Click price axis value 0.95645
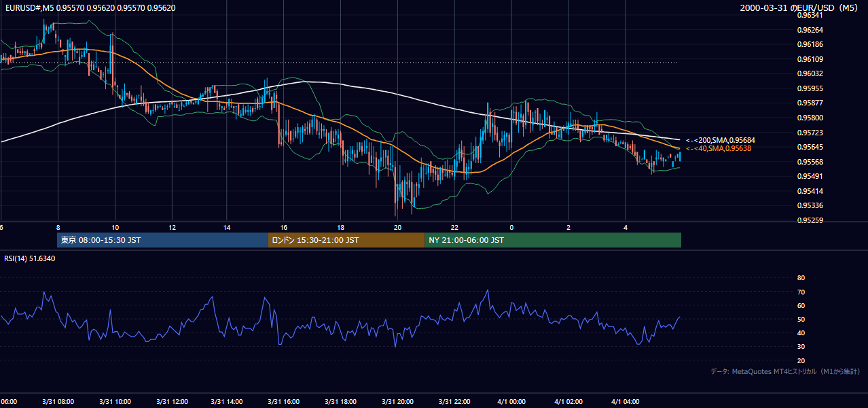Image resolution: width=868 pixels, height=408 pixels. [810, 147]
